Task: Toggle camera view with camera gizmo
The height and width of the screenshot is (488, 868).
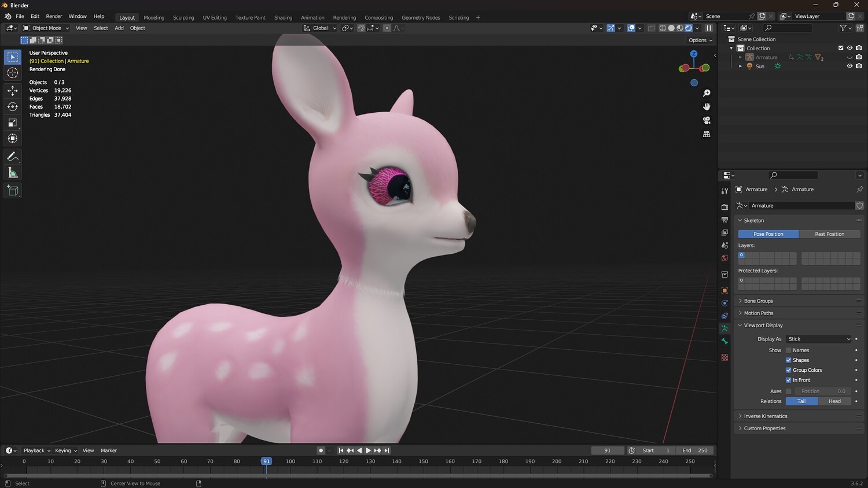Action: 707,120
